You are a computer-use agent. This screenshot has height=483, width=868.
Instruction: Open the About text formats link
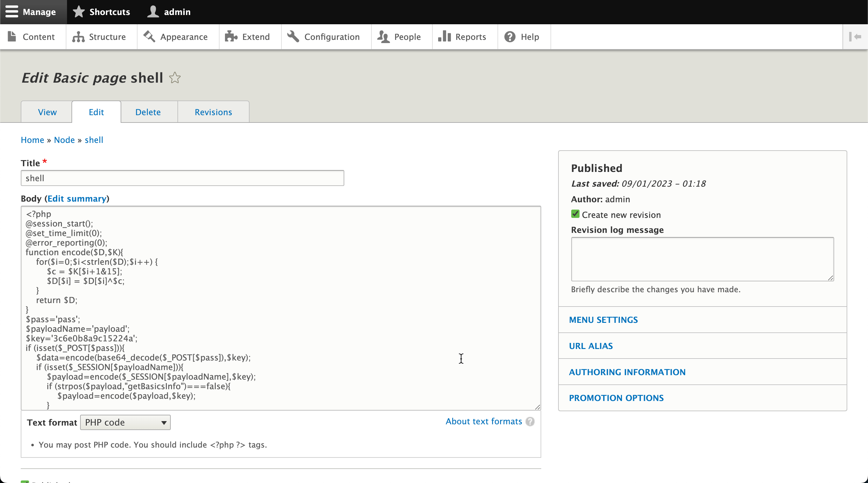coord(483,421)
